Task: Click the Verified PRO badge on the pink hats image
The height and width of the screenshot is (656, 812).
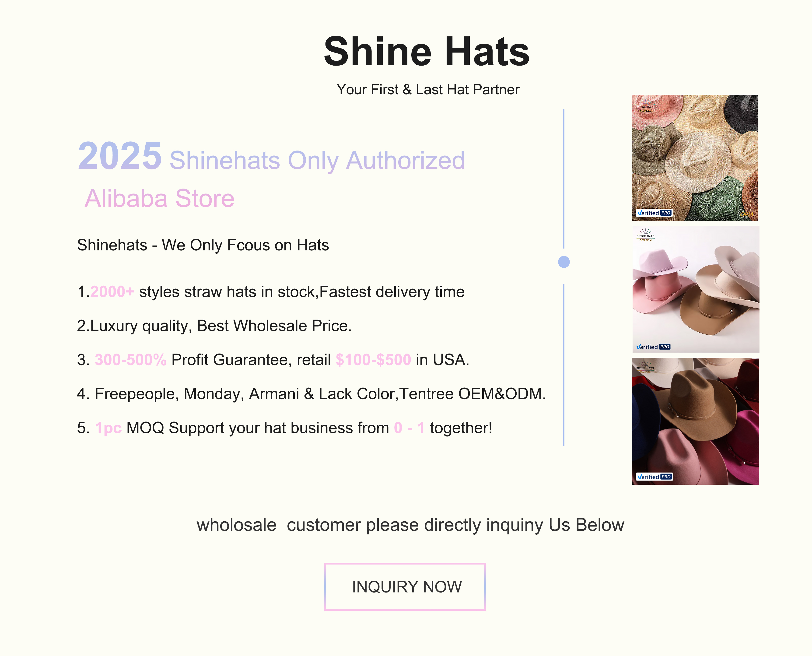Action: point(653,347)
